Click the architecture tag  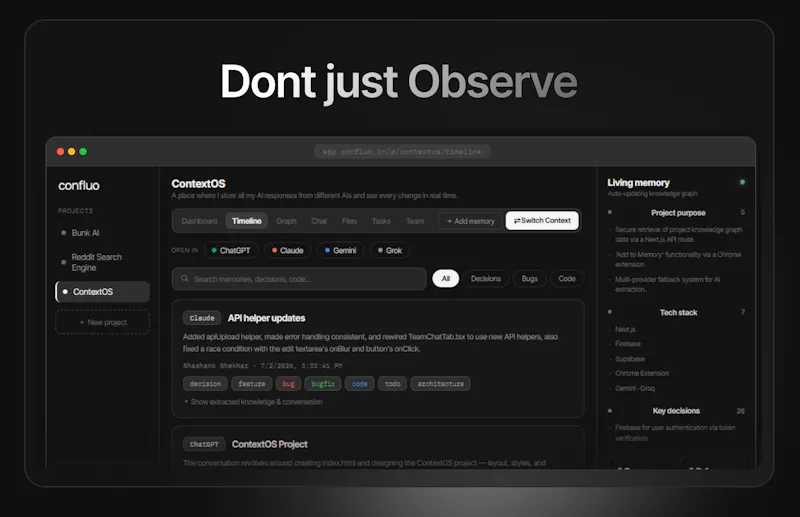coord(440,384)
